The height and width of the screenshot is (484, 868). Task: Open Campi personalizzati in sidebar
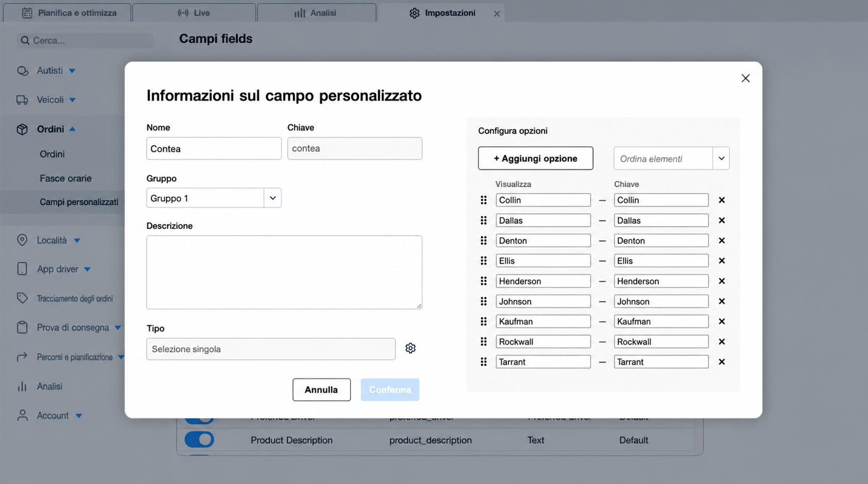pos(79,202)
